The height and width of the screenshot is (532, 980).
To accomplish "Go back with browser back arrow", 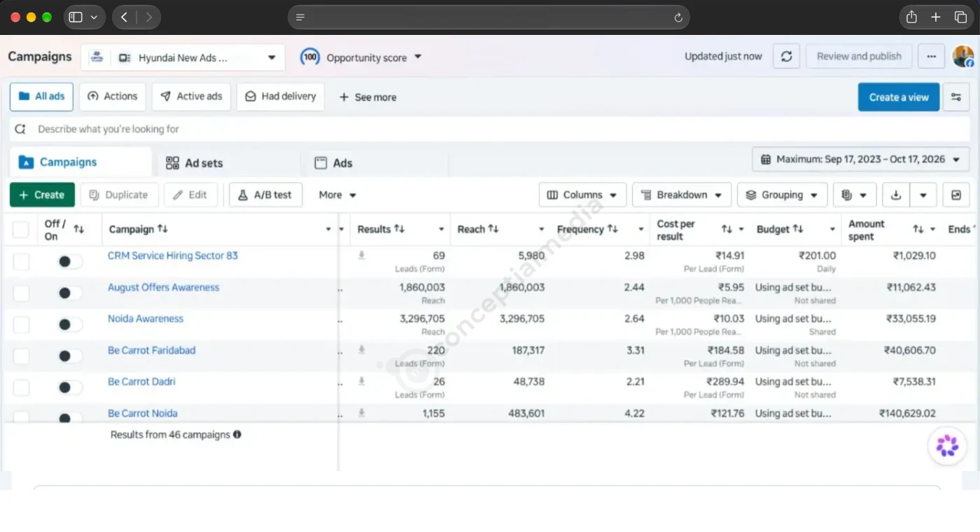I will [124, 17].
